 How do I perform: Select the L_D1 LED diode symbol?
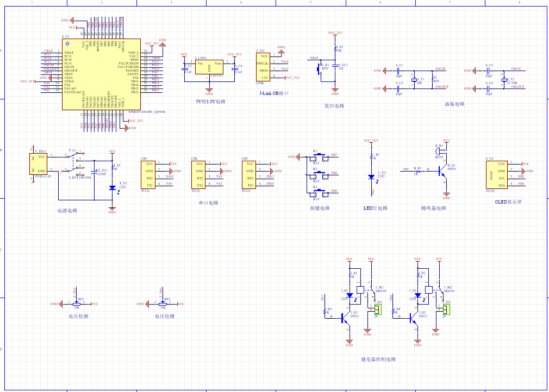pyautogui.click(x=371, y=177)
